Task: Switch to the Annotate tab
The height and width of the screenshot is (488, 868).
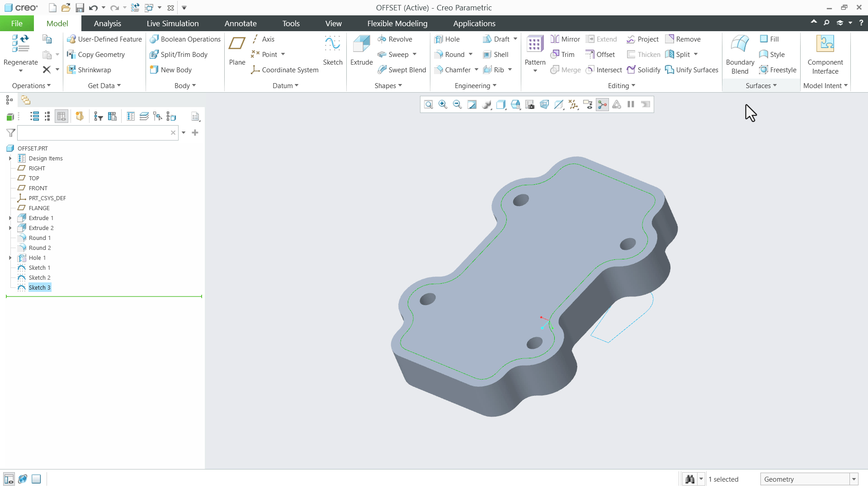Action: pos(241,23)
